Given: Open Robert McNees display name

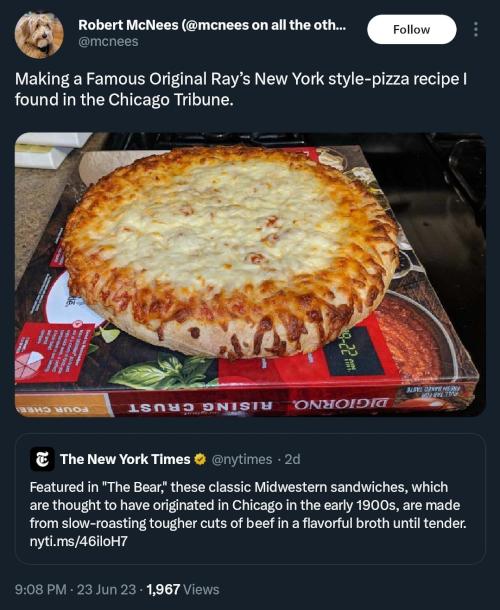Looking at the screenshot, I should pyautogui.click(x=212, y=25).
